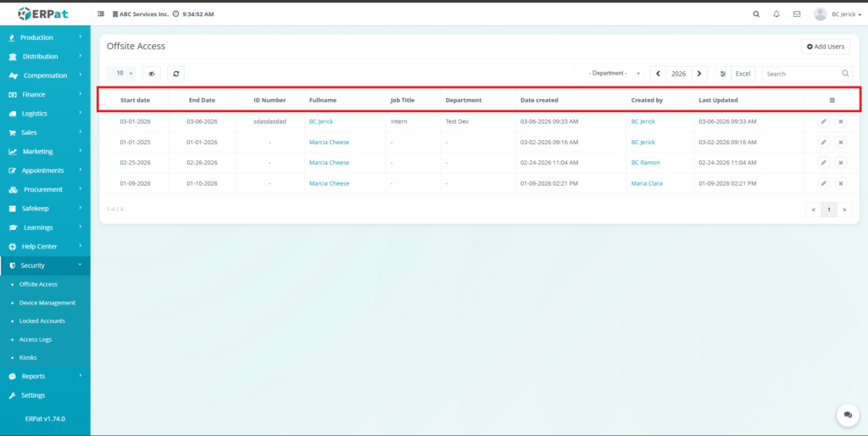Click the refresh table icon
Viewport: 868px width, 436px height.
coord(175,74)
